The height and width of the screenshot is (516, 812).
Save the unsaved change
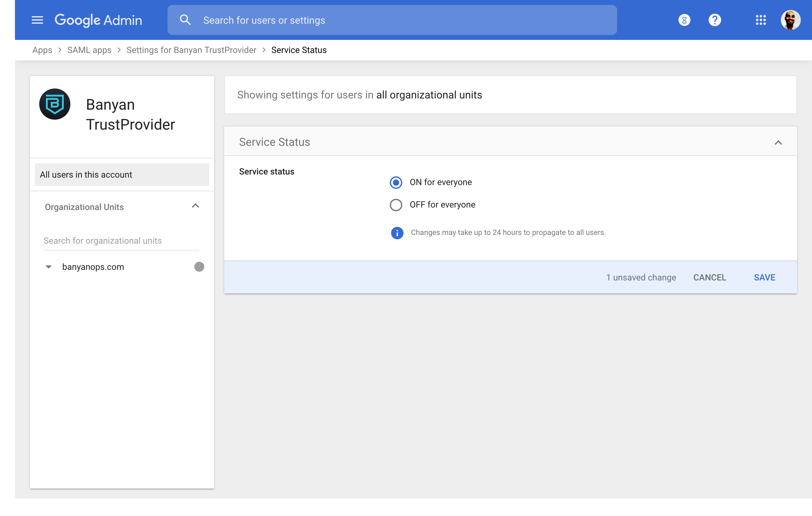click(764, 277)
